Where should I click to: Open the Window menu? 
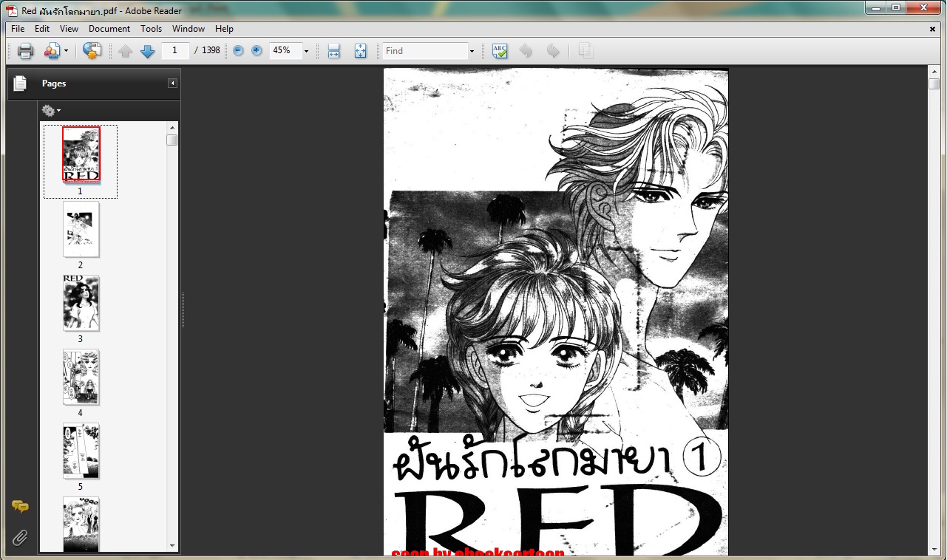point(189,29)
